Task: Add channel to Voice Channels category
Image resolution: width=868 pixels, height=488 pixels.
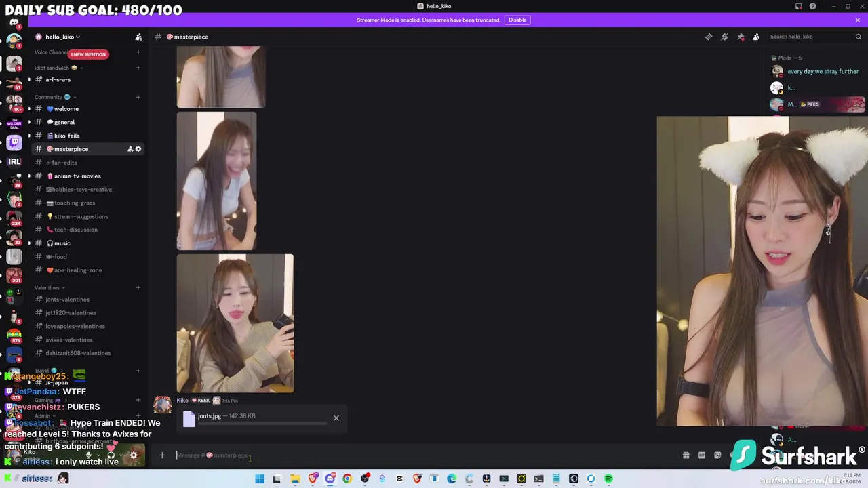Action: pyautogui.click(x=138, y=52)
